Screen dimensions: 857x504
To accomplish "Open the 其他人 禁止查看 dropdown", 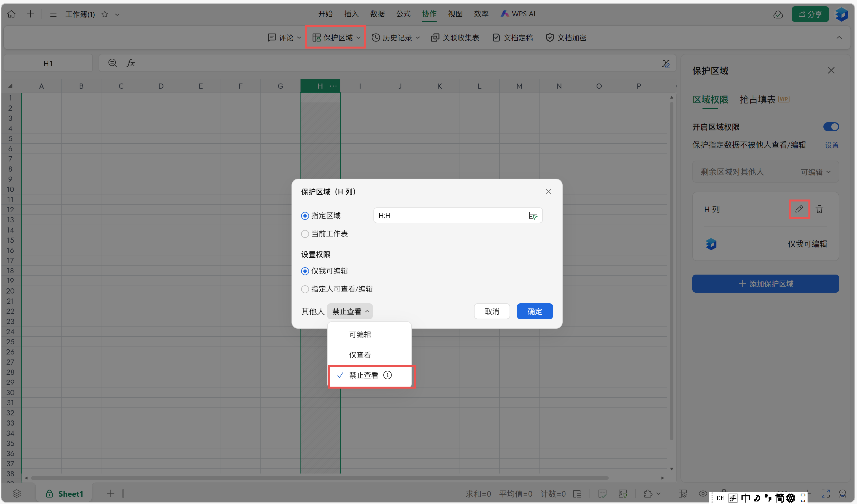I will point(350,311).
